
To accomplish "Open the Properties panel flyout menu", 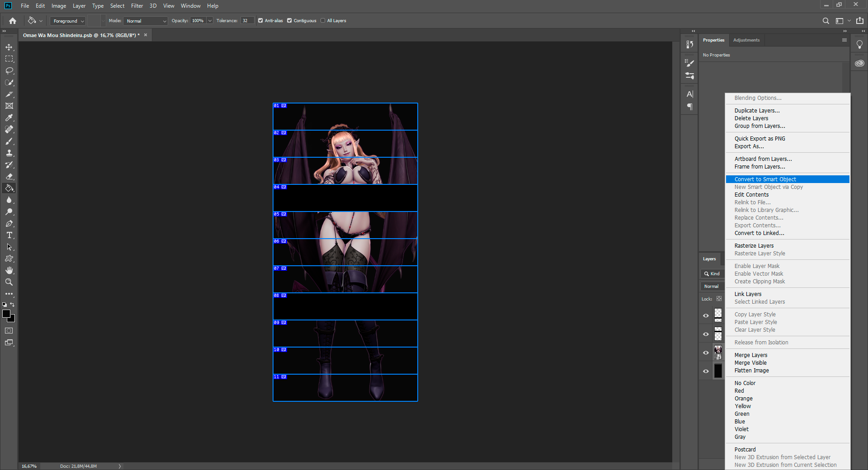I will click(x=844, y=40).
